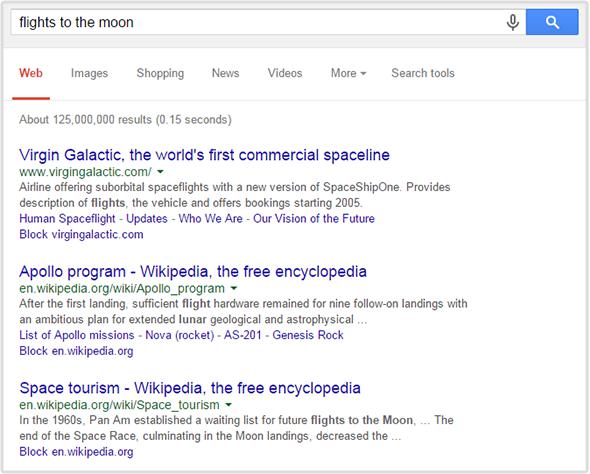Expand arrow beside Apollo_program URL
This screenshot has height=474, width=590.
(x=234, y=289)
